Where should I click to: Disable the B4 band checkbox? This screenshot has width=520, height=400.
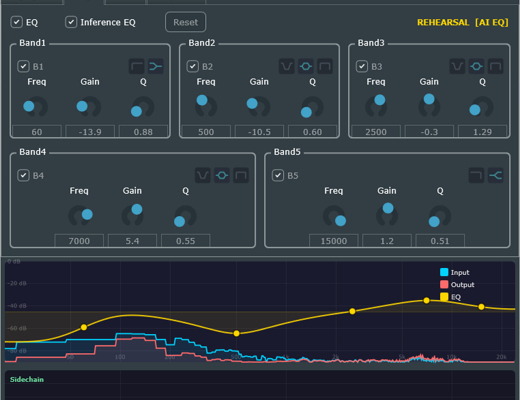pos(23,175)
